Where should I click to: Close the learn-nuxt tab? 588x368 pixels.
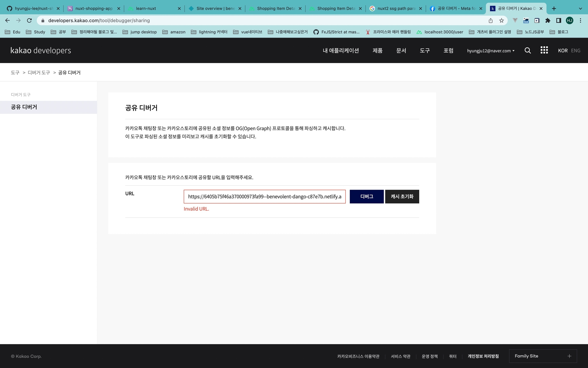point(179,9)
